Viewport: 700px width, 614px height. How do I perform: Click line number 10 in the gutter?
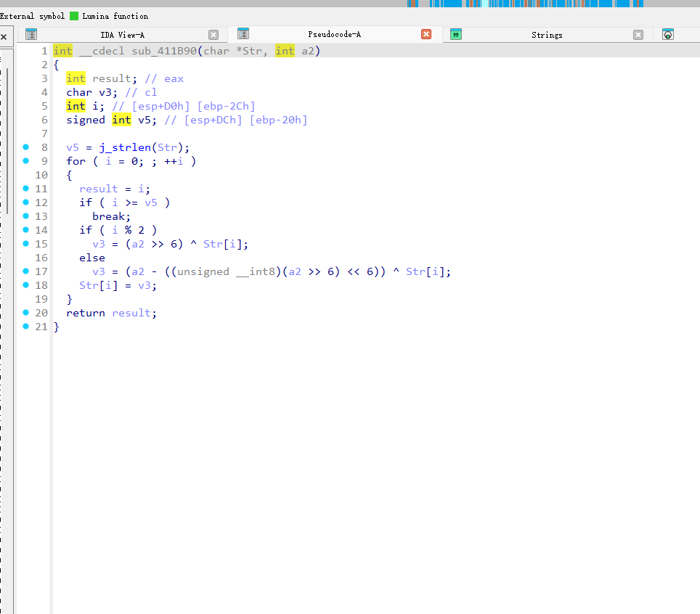coord(41,175)
